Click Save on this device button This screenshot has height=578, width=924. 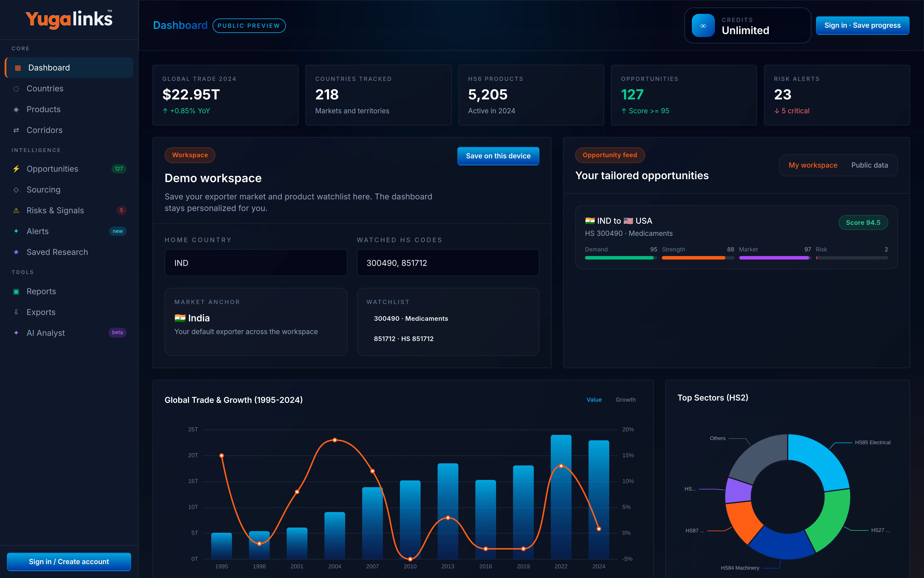coord(498,156)
